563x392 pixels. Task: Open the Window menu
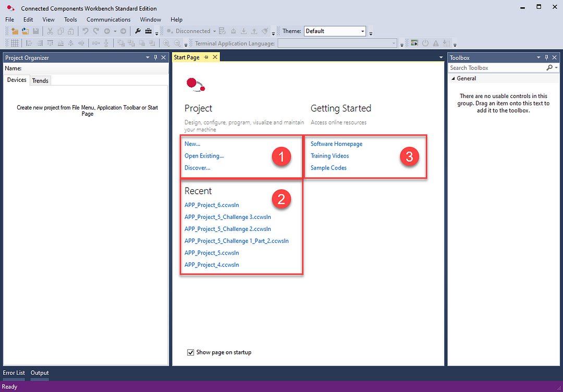[151, 20]
